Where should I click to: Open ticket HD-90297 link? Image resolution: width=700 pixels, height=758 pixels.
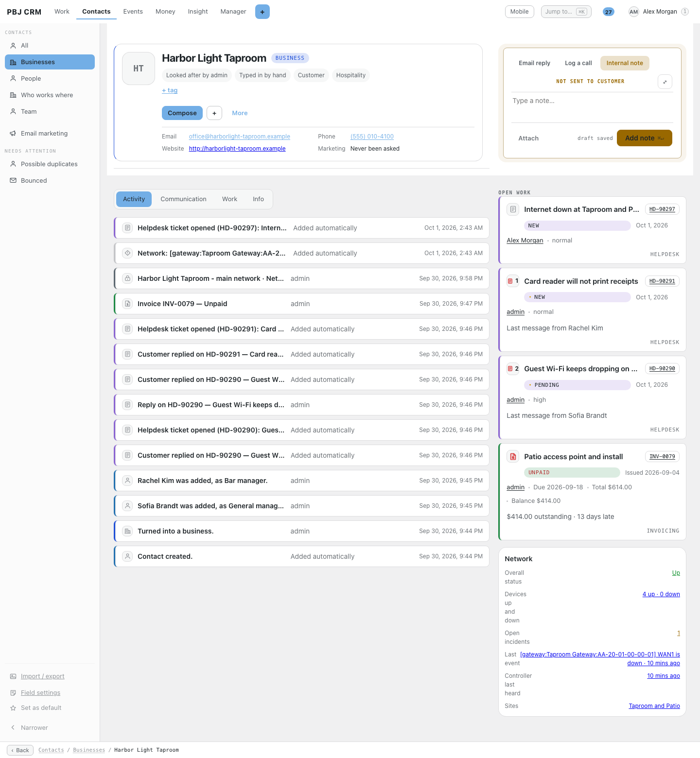662,209
